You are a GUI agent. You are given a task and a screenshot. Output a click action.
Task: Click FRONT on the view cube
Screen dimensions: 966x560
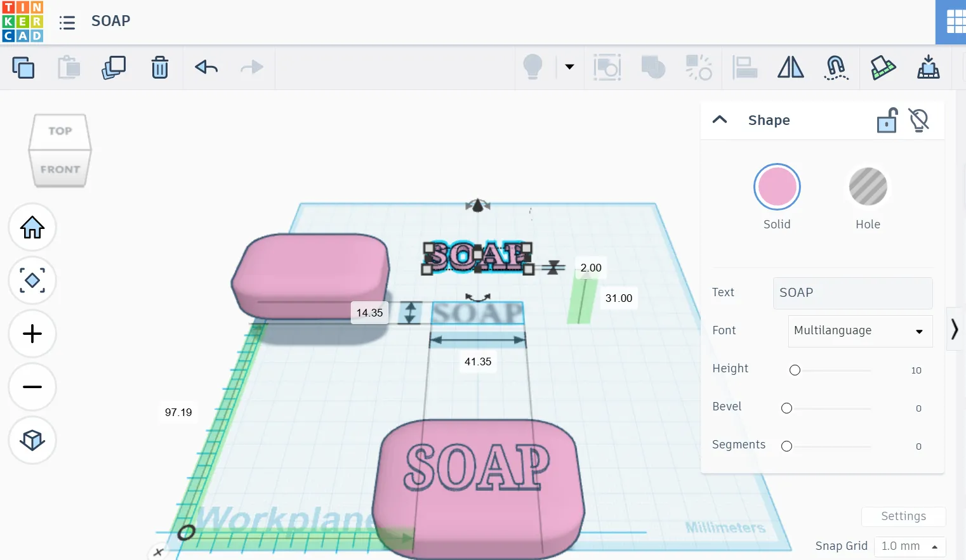(60, 169)
